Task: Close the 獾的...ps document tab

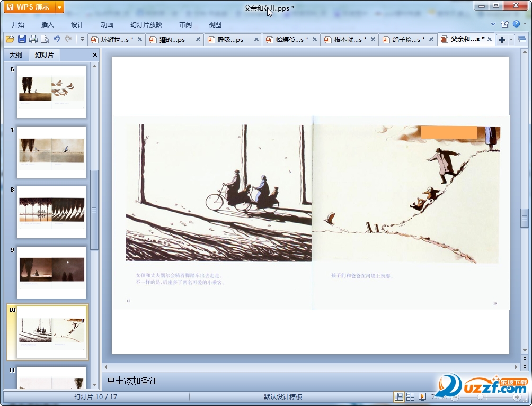Action: pos(198,39)
